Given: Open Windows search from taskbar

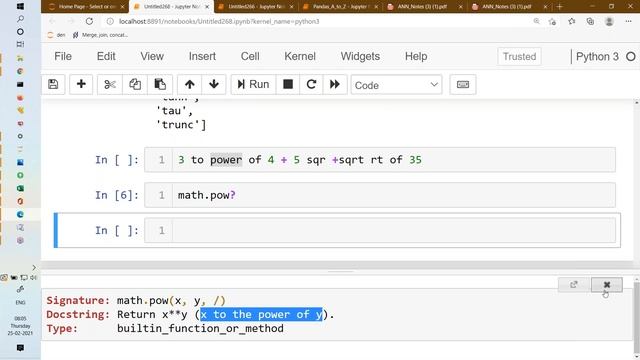Looking at the screenshot, I should pos(20,19).
